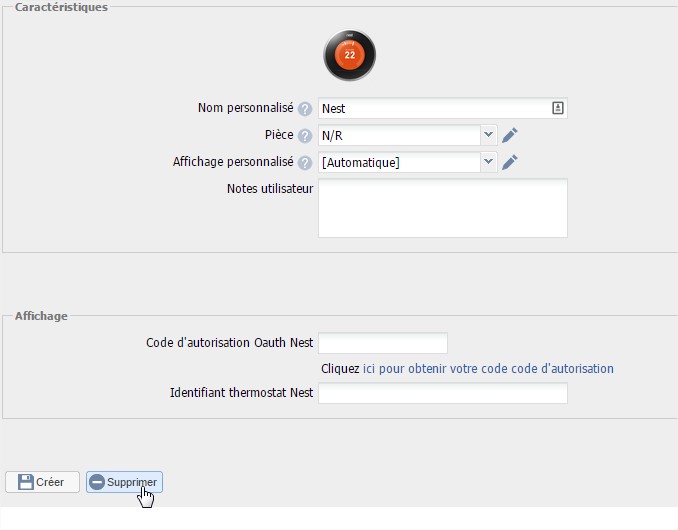The width and height of the screenshot is (678, 530).
Task: Click into the Notes utilisateur text area
Action: point(442,208)
